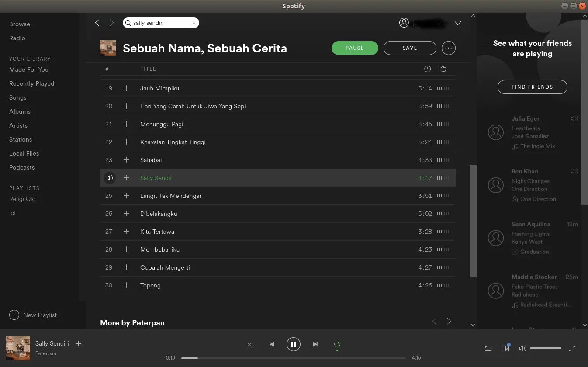Add Jauh Mimpiku to library with plus icon

coord(126,88)
